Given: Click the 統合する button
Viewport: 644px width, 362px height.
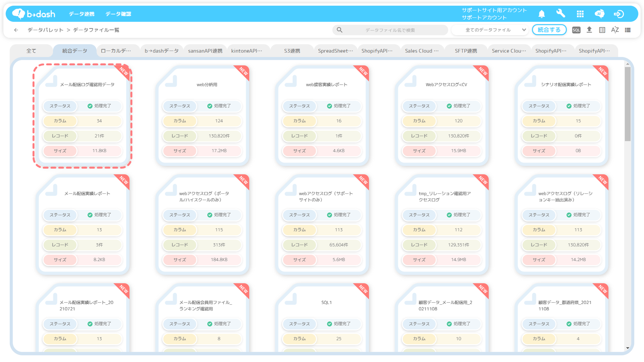Looking at the screenshot, I should (549, 30).
